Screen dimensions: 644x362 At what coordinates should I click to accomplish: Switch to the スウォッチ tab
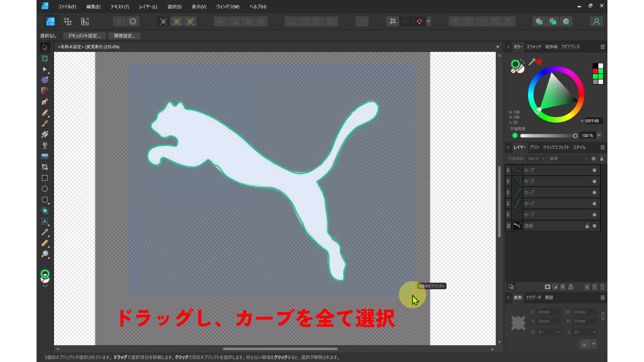click(x=533, y=47)
